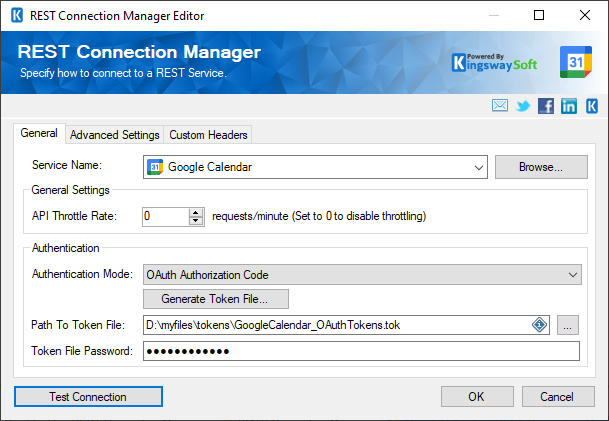Click the KingswaySoft Powered By logo
Image resolution: width=609 pixels, height=421 pixels.
[x=494, y=63]
